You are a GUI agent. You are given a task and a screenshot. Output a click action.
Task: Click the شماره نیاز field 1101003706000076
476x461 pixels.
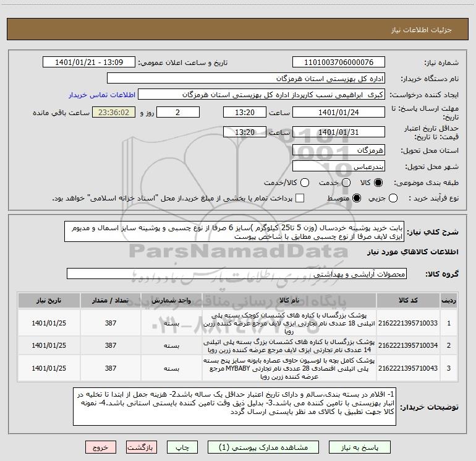[x=339, y=62]
